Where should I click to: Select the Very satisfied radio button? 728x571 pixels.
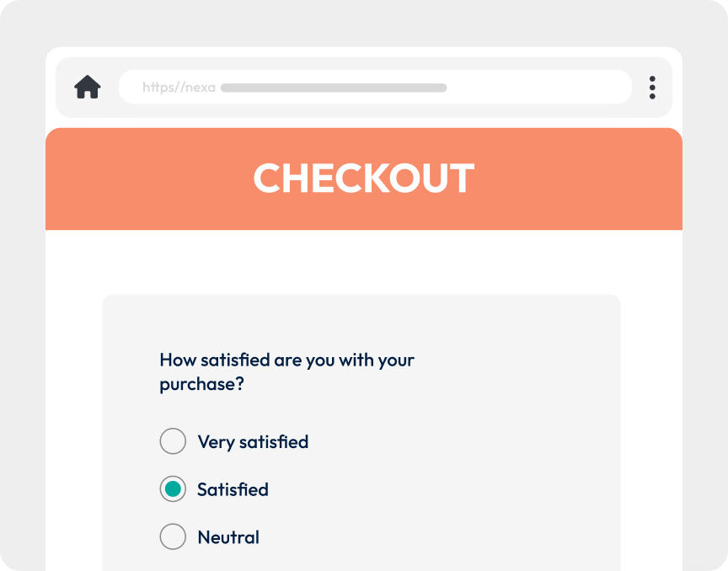click(173, 441)
